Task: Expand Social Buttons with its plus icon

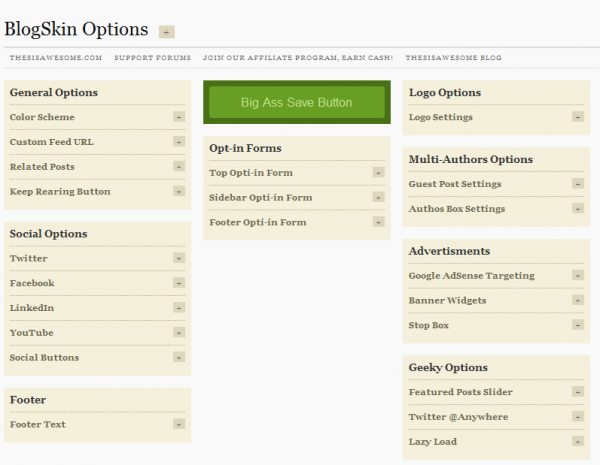Action: tap(179, 357)
